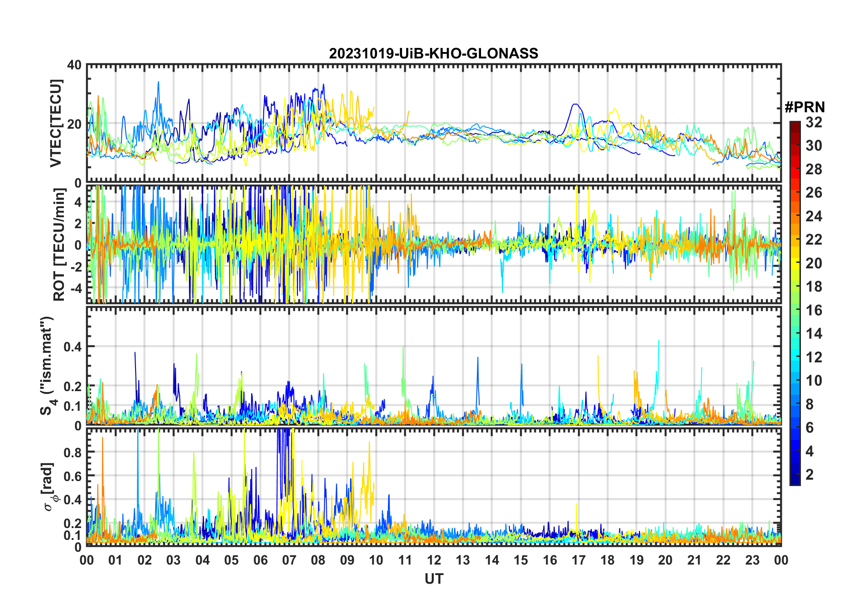Click PRN colorbar tick label 10
This screenshot has height=607, width=868.
coord(814,381)
